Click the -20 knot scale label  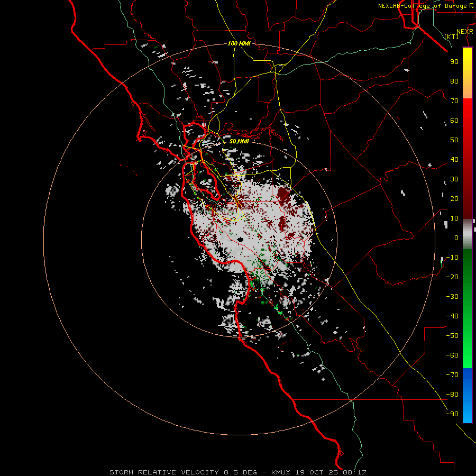(452, 277)
